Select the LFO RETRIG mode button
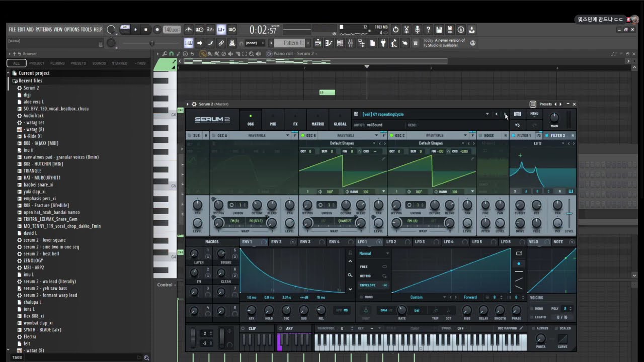 click(x=373, y=276)
